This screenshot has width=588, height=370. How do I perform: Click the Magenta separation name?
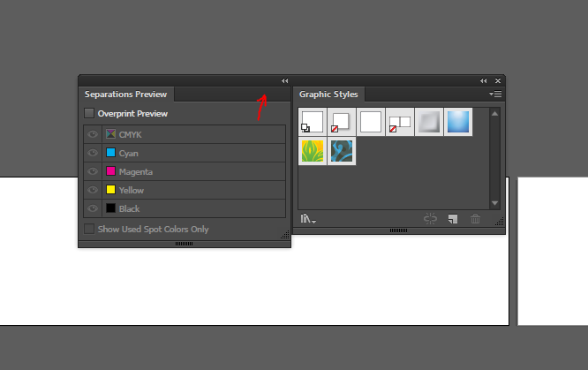136,171
